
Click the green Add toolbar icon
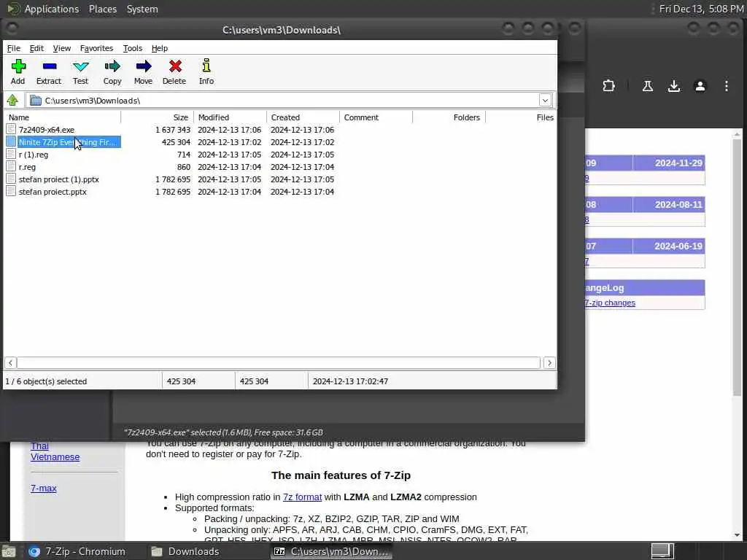[x=18, y=66]
